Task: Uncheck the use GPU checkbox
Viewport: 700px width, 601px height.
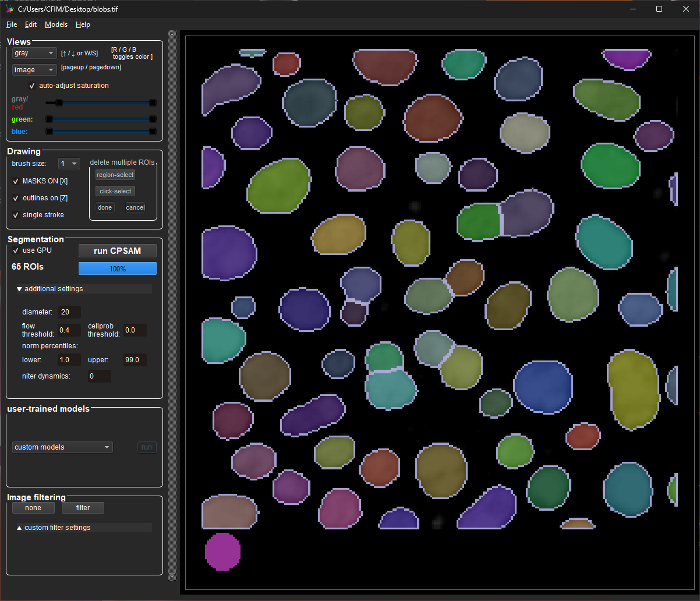Action: pos(16,250)
